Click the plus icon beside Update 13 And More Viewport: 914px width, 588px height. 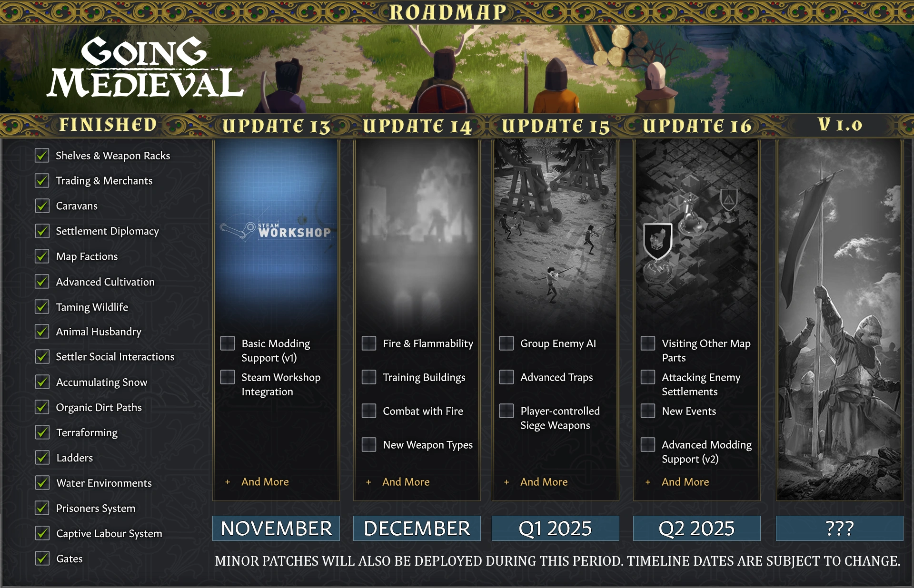coord(228,482)
